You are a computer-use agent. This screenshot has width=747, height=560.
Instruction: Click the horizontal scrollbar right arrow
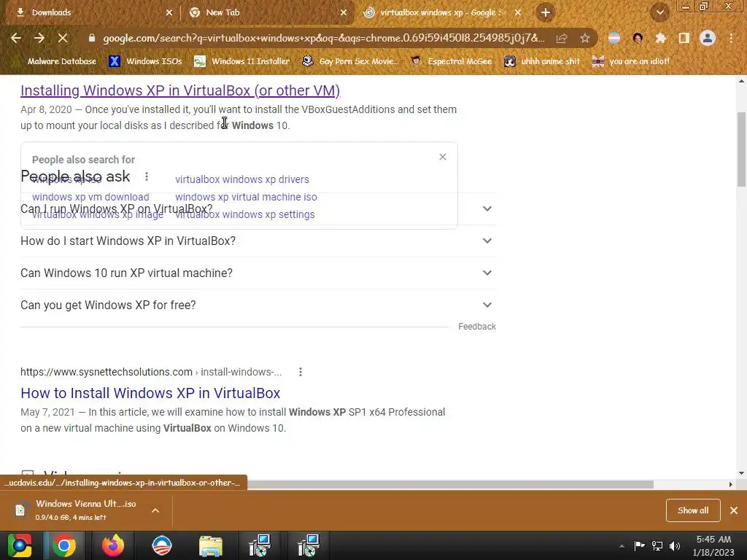tap(731, 484)
